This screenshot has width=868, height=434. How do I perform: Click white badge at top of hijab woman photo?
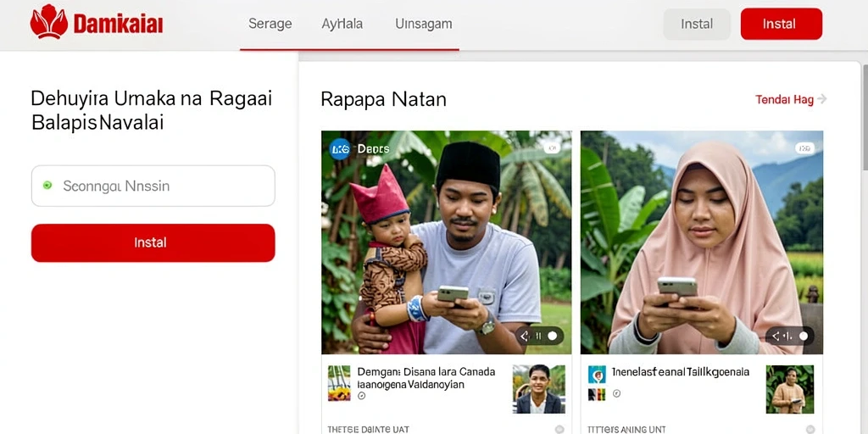pos(805,148)
